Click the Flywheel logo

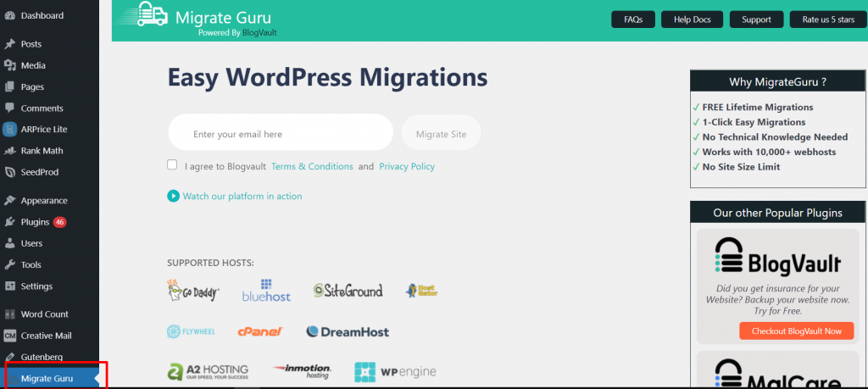click(x=191, y=331)
